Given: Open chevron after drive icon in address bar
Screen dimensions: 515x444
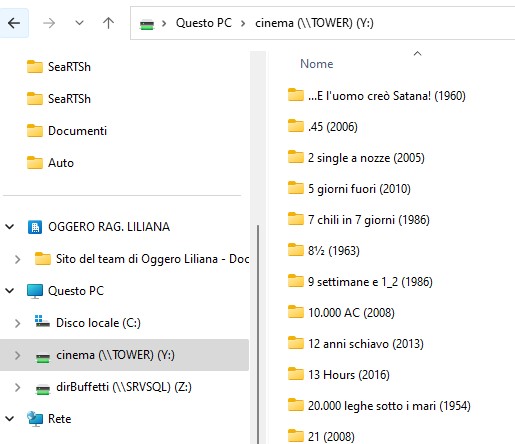Looking at the screenshot, I should click(x=164, y=23).
